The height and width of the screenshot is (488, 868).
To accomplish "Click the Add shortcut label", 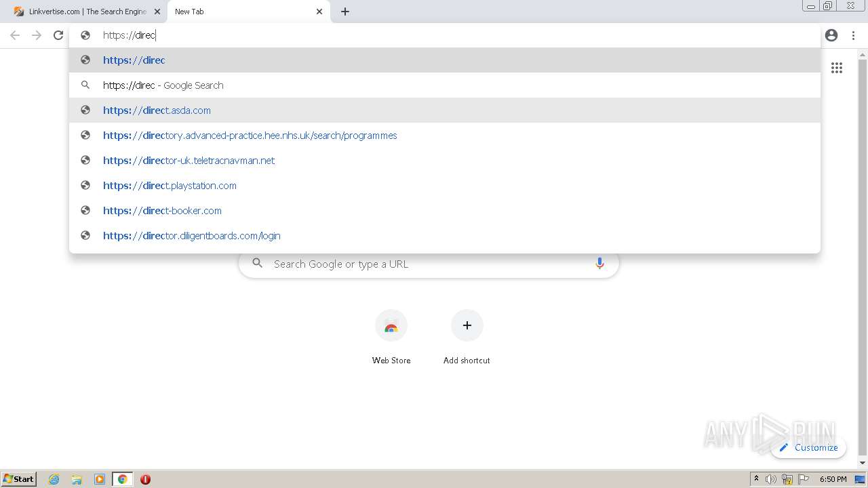I will coord(467,361).
